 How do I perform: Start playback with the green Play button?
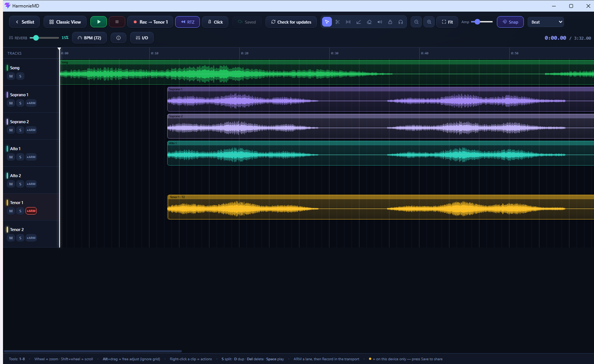pos(99,22)
